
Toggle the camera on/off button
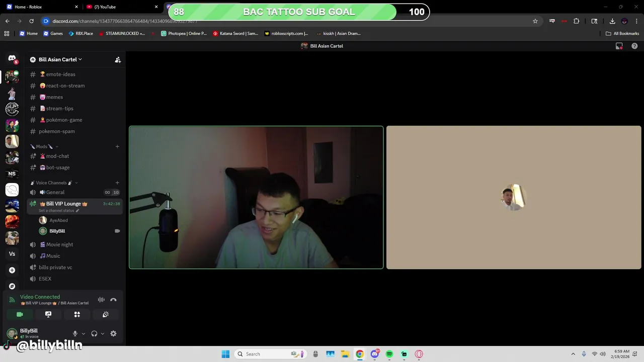tap(20, 314)
